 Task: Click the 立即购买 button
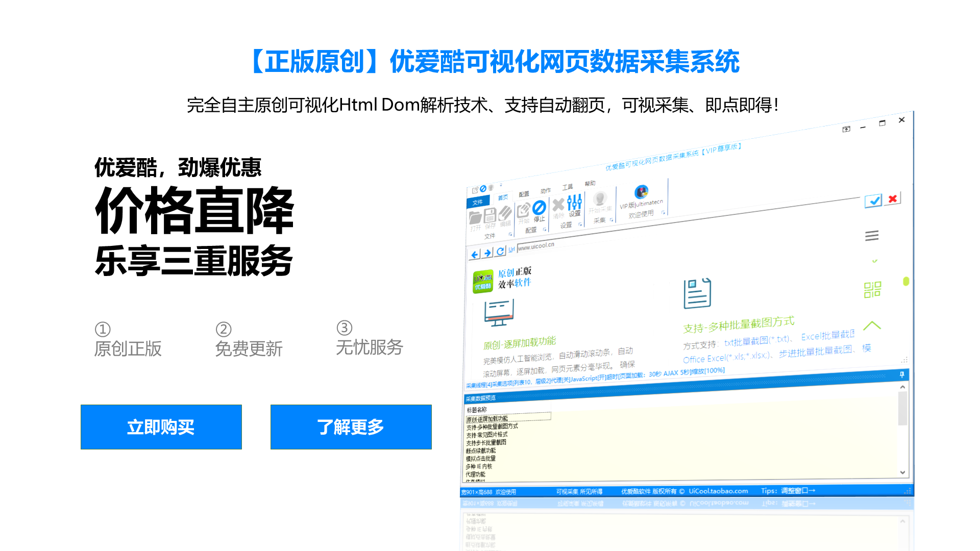tap(161, 427)
